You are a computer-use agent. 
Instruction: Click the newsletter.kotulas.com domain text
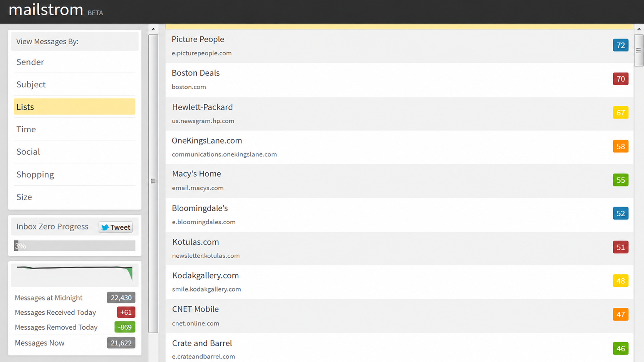206,255
